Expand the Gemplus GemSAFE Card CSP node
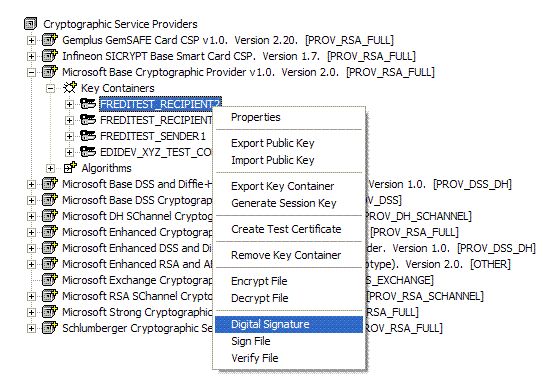552x386 pixels. tap(31, 40)
